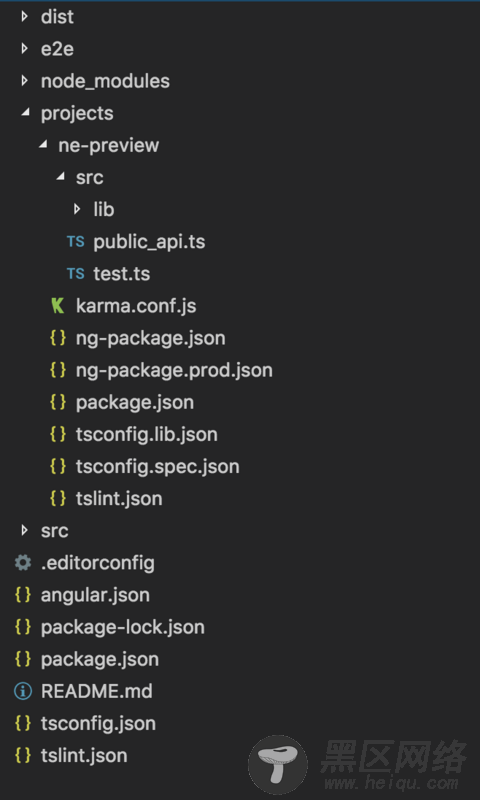The image size is (480, 800).
Task: Click the TypeScript icon beside public_api.ts
Action: point(75,241)
